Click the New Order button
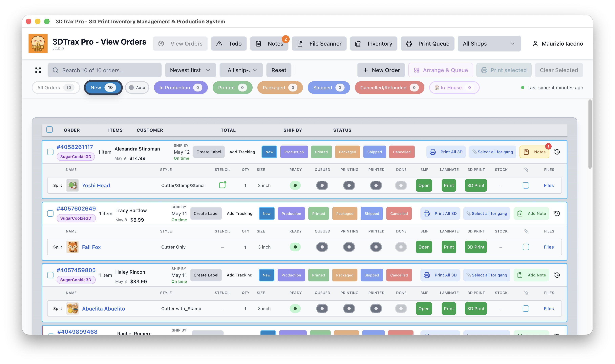The image size is (615, 364). click(381, 70)
